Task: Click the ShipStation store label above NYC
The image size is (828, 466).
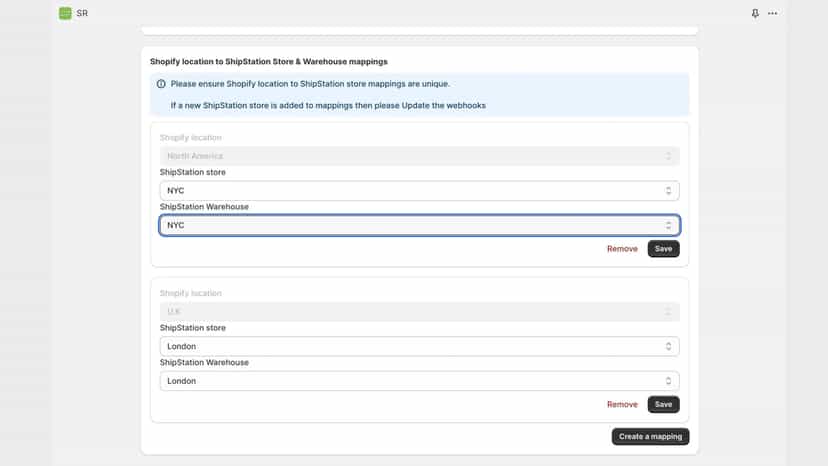Action: [193, 172]
